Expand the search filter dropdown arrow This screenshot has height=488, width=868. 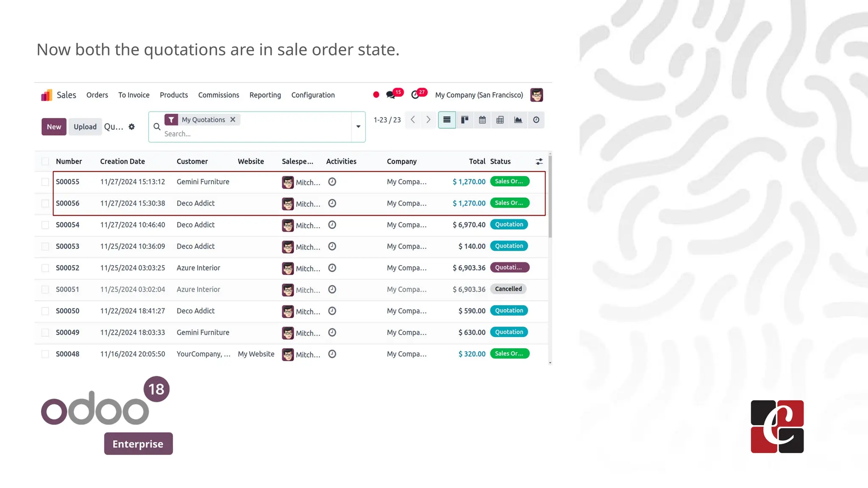click(x=358, y=127)
